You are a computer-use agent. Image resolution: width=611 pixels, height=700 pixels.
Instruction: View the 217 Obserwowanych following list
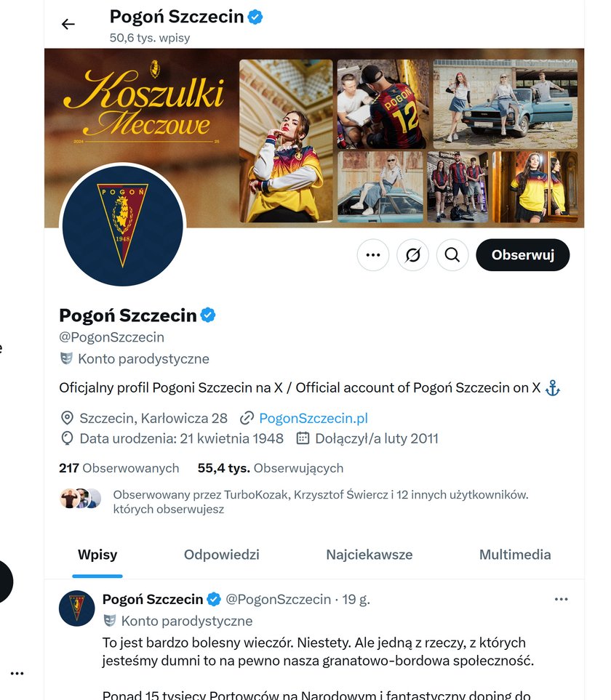pyautogui.click(x=119, y=468)
